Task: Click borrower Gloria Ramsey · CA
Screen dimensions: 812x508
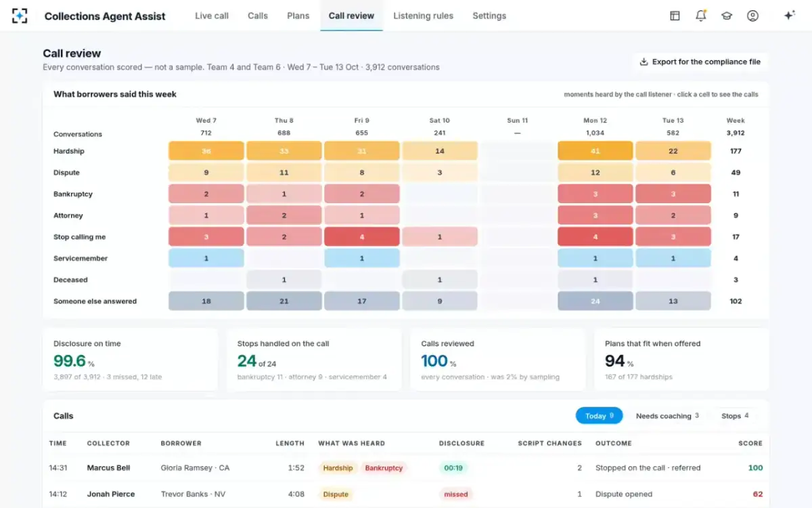Action: 195,468
